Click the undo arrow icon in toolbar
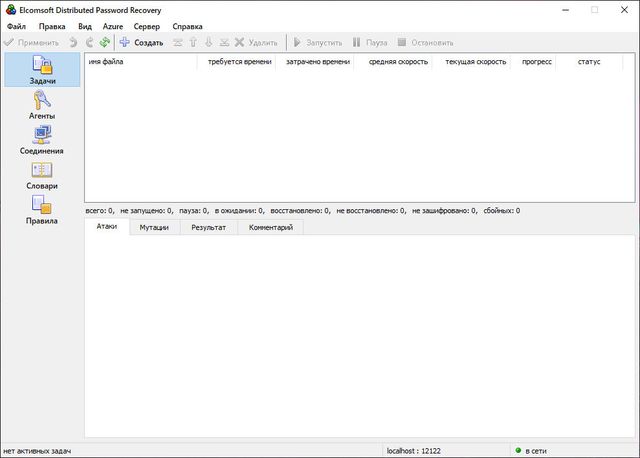This screenshot has width=640, height=458. coord(73,42)
